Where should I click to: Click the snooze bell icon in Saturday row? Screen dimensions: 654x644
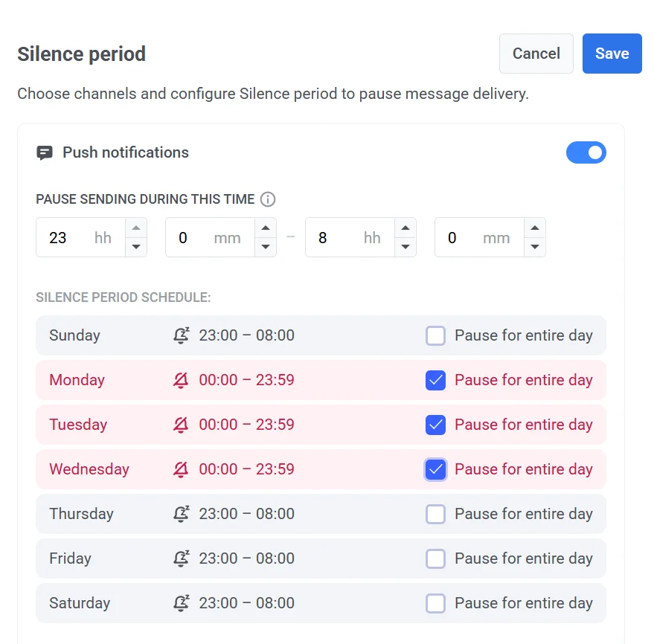pyautogui.click(x=181, y=603)
